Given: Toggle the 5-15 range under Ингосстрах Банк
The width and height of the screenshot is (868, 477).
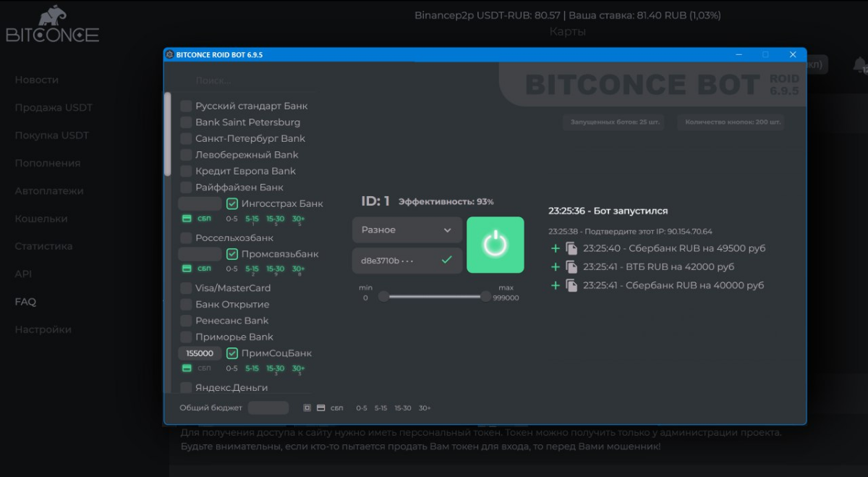Looking at the screenshot, I should 252,219.
